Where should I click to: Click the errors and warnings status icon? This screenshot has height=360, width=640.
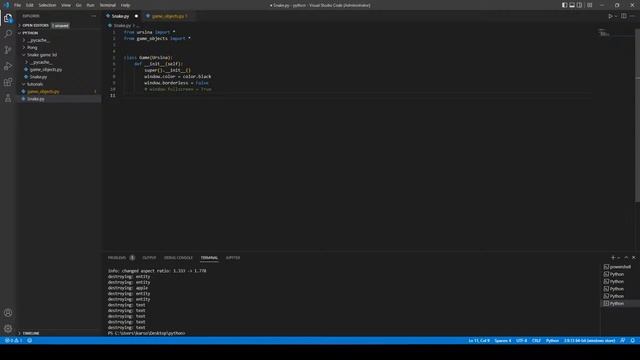tap(13, 340)
